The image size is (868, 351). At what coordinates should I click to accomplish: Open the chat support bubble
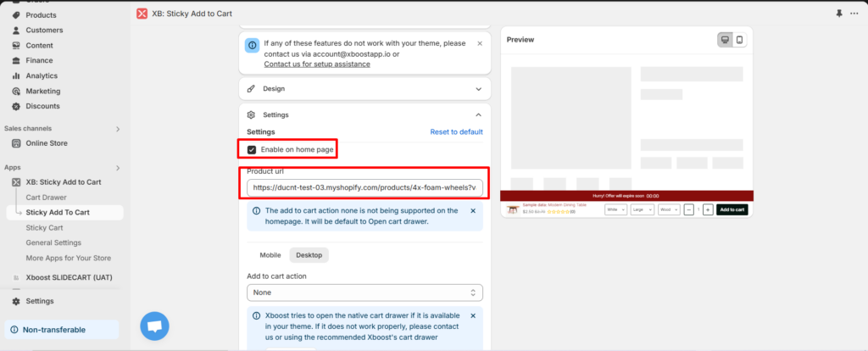click(154, 326)
